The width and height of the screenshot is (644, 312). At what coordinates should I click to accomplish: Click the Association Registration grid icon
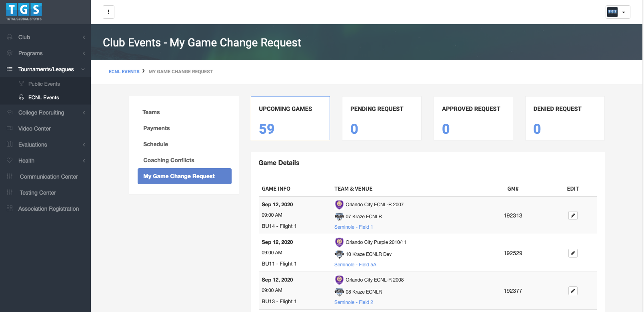click(10, 209)
